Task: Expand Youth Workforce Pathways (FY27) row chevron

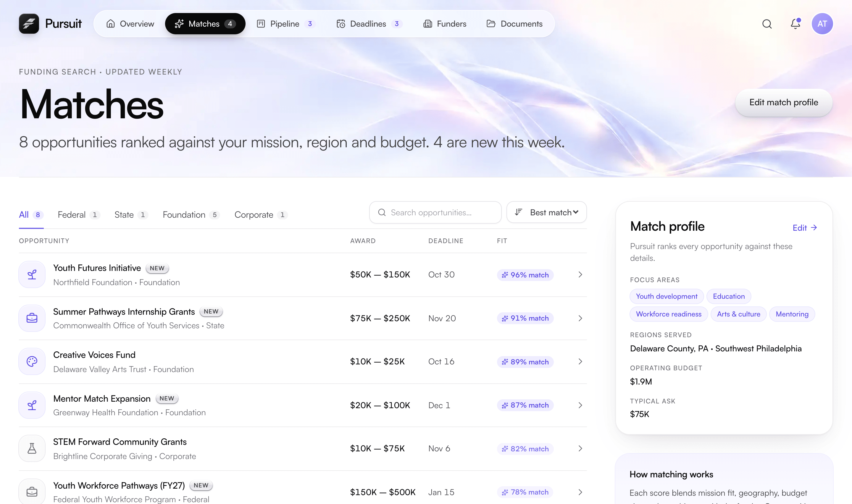Action: tap(580, 492)
